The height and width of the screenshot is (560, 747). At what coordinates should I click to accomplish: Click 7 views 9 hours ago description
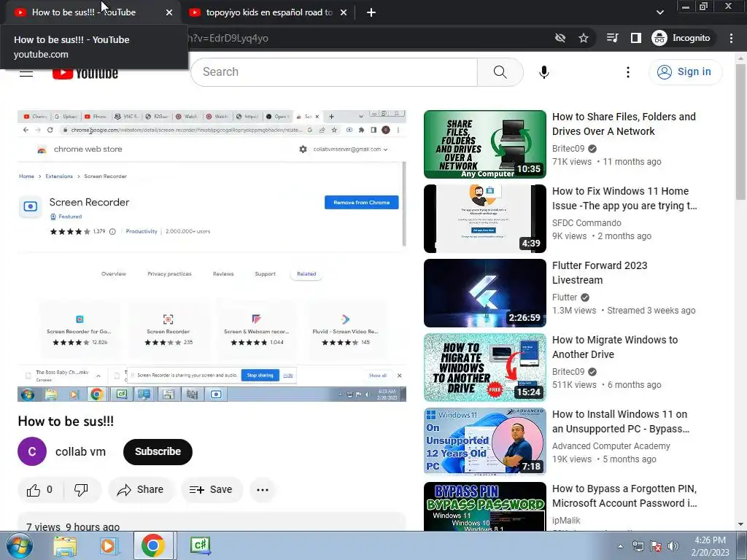click(73, 526)
